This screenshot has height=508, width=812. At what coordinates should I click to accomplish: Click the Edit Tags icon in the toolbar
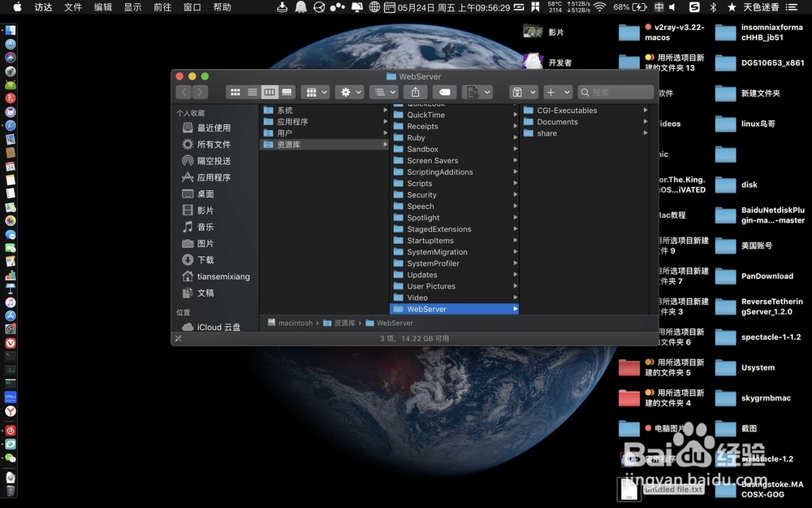click(x=443, y=92)
